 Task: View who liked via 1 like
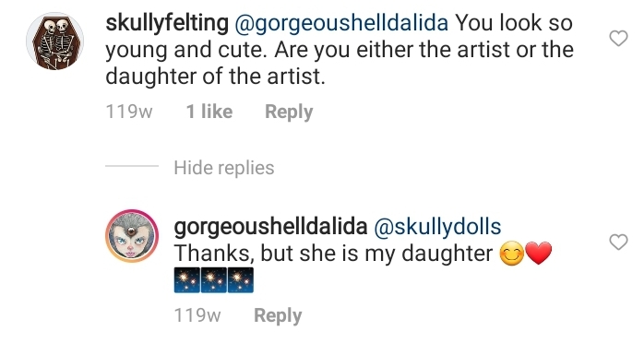tap(209, 112)
